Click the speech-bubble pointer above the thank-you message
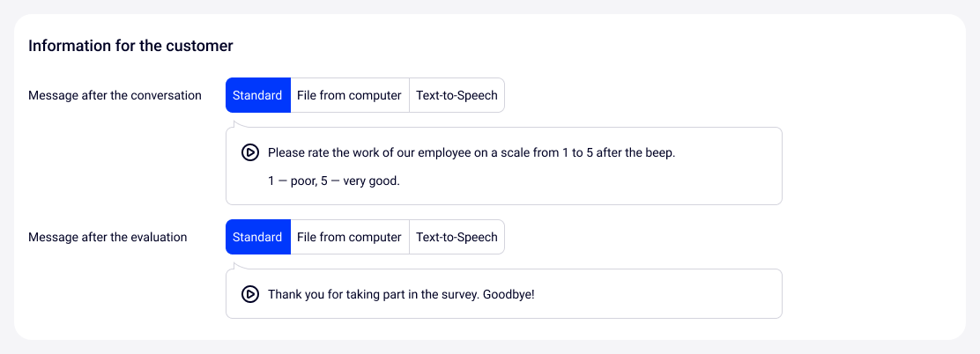Viewport: 980px width, 354px height. pos(234,266)
